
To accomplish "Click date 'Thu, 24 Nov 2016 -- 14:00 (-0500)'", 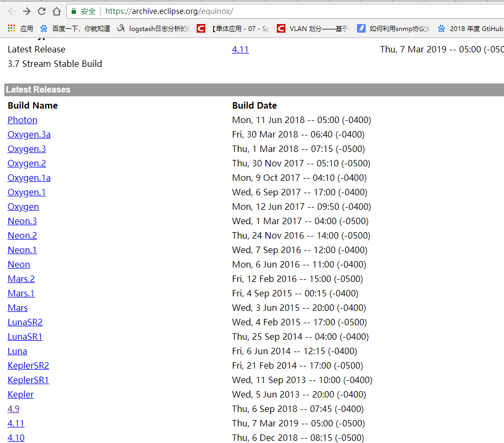I will 301,235.
